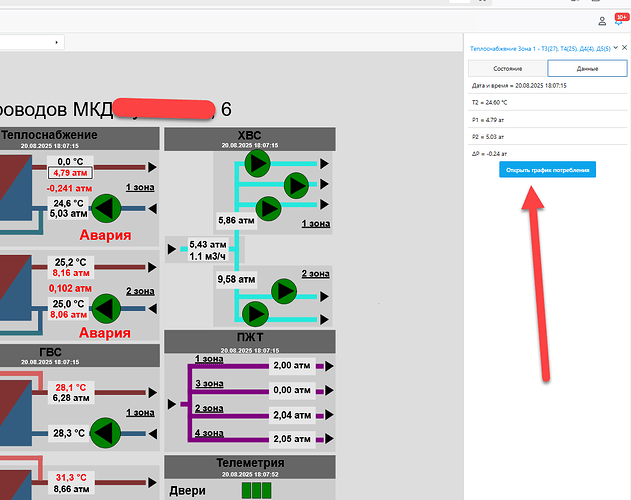
Task: Click the Двери green status indicator
Action: pos(256,490)
